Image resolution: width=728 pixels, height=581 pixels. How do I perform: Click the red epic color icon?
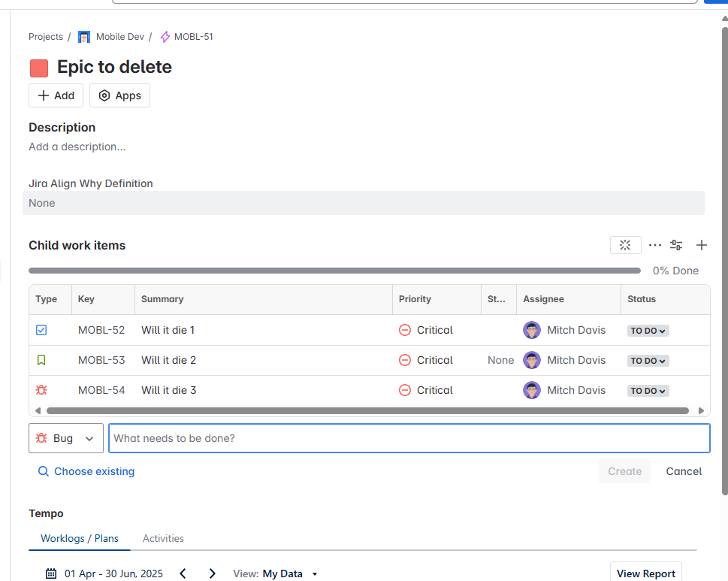click(39, 68)
